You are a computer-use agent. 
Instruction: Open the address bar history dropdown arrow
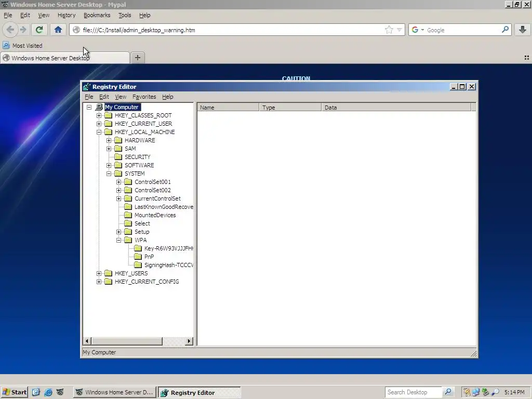(x=400, y=30)
